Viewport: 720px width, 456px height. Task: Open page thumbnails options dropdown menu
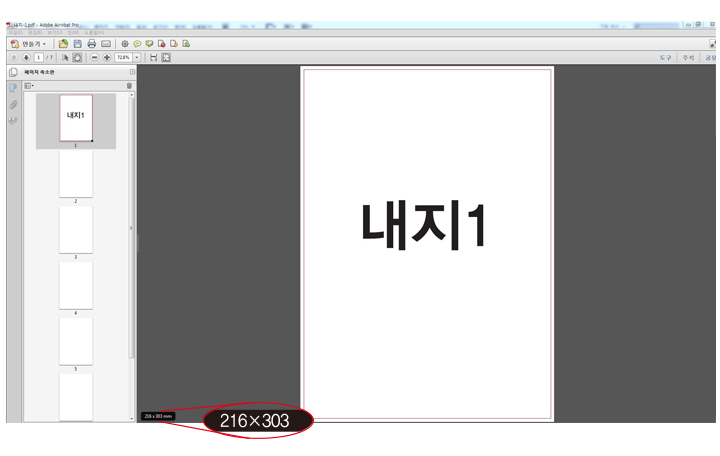click(29, 86)
